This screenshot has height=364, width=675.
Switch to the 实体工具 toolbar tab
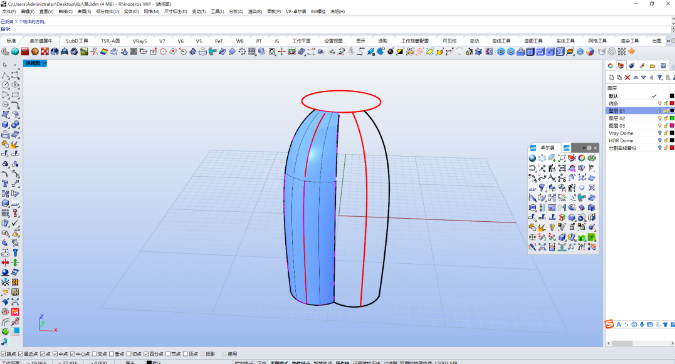pyautogui.click(x=565, y=41)
